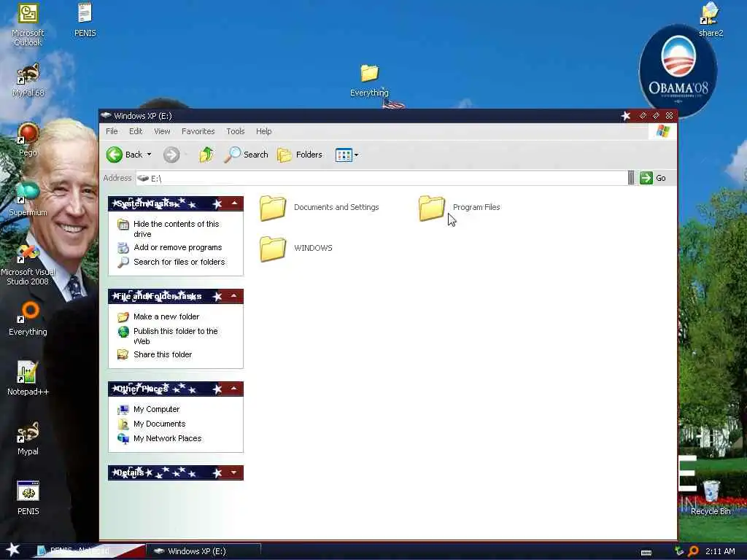Go to My Documents in Other Places
Viewport: 747px width, 560px height.
(x=152, y=424)
